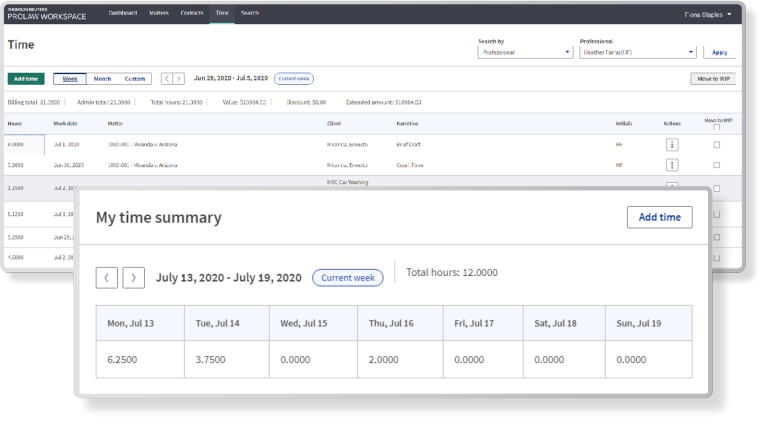Click previous arrow beside Jun 29 date range

pyautogui.click(x=166, y=78)
